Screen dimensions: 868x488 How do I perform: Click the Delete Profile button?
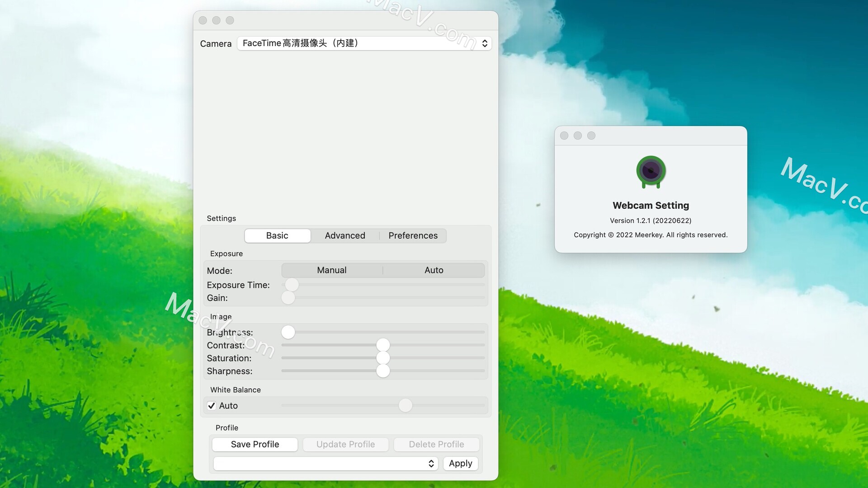click(436, 445)
